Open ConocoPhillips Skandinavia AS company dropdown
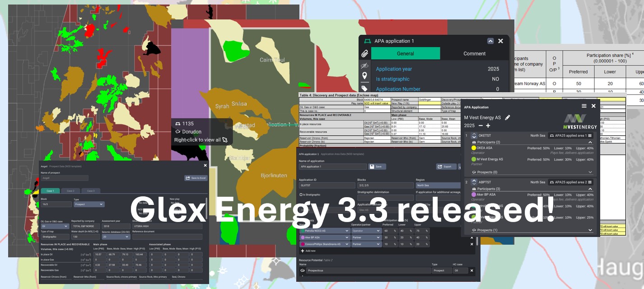The width and height of the screenshot is (644, 289). tap(324, 244)
